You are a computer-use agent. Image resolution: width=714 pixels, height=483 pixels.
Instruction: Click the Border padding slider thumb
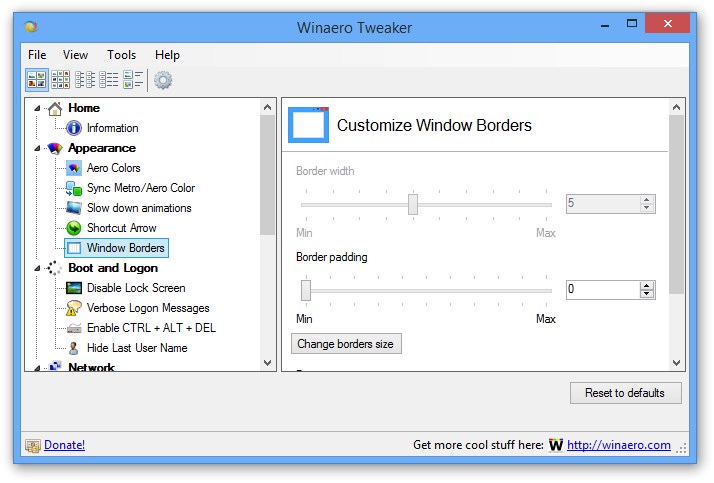(306, 290)
